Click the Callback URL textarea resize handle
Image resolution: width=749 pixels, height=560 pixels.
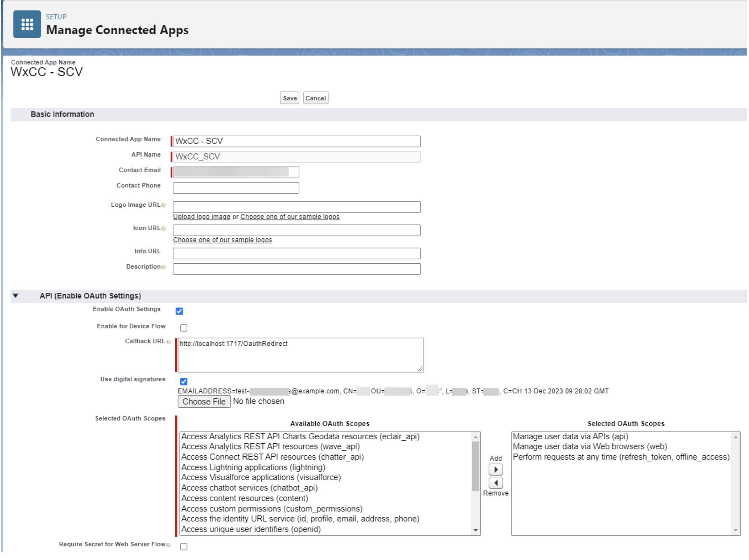tap(421, 370)
